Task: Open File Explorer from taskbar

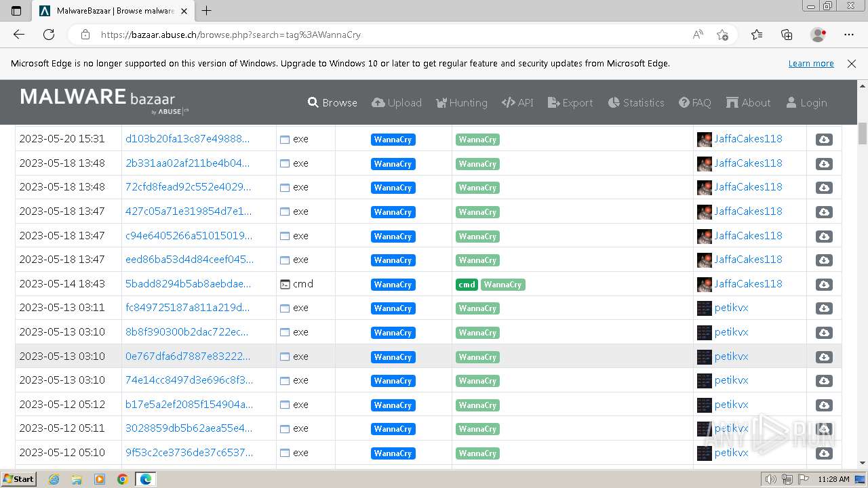Action: (77, 479)
